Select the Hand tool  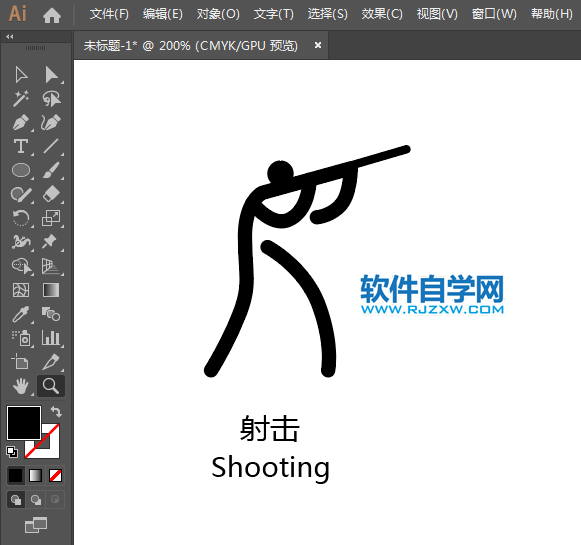[21, 386]
